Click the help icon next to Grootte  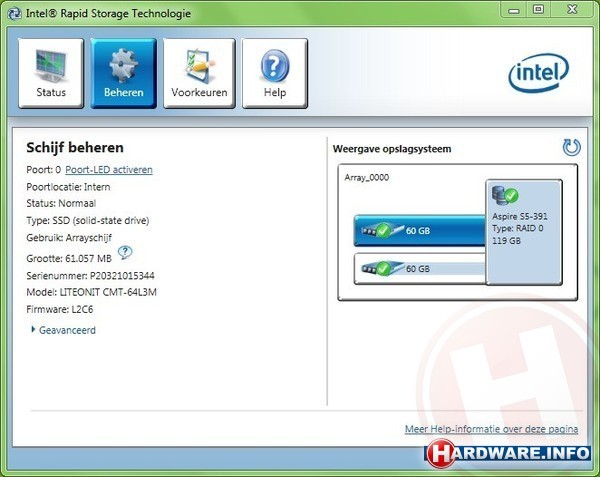125,252
